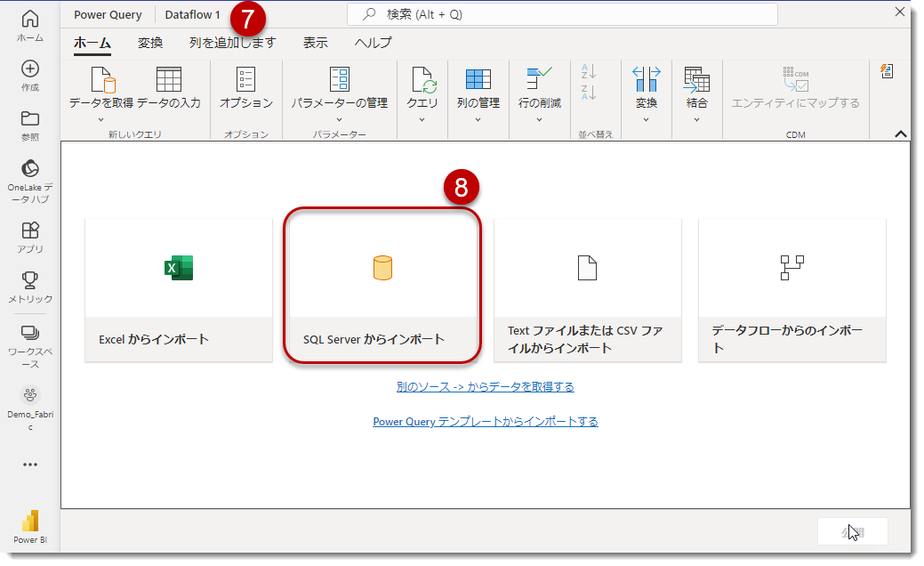The width and height of the screenshot is (924, 566).
Task: Click the magnifier icon in the search box
Action: (369, 14)
